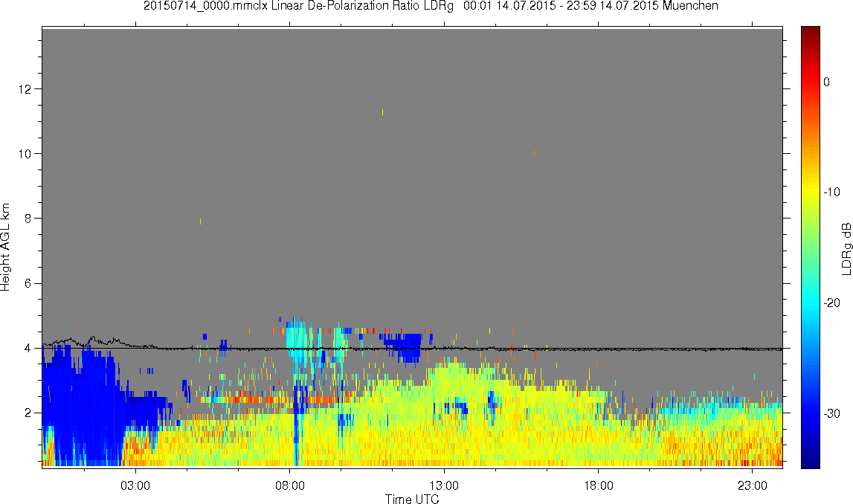
Task: Click the 13:00 time tick label
Action: pos(444,485)
